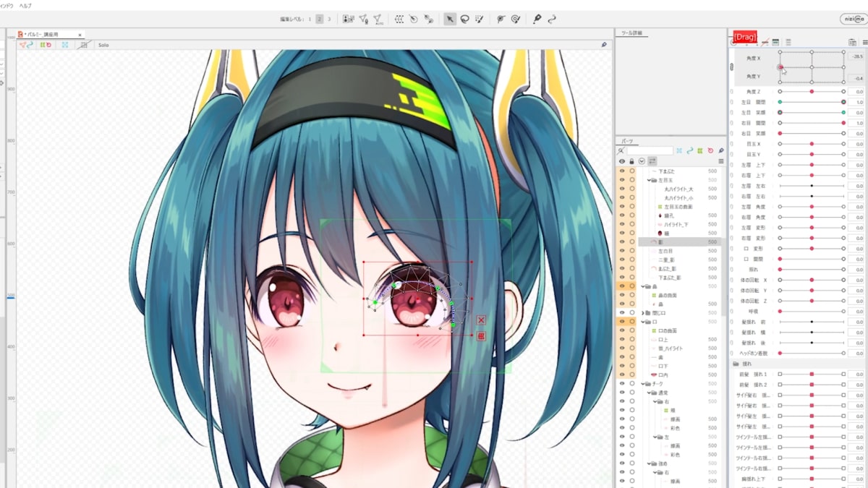Click the parts panel search field
Image resolution: width=868 pixels, height=488 pixels.
click(650, 150)
